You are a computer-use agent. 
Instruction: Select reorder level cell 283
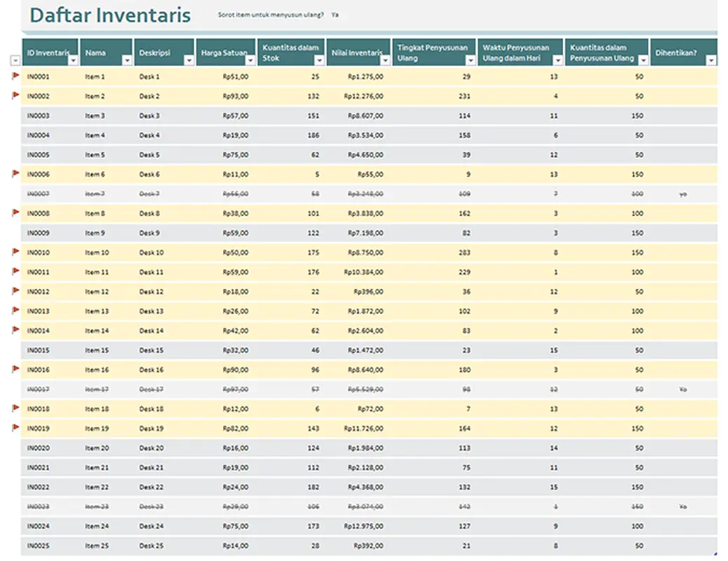click(x=464, y=252)
